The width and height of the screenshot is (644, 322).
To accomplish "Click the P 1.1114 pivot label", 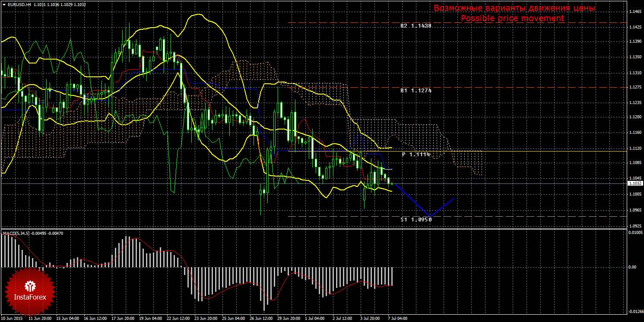I will coord(416,154).
